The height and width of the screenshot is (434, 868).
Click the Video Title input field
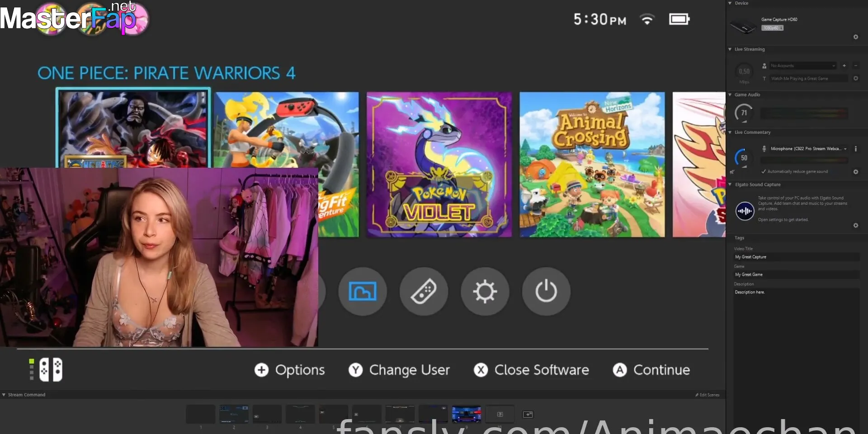[x=796, y=257]
